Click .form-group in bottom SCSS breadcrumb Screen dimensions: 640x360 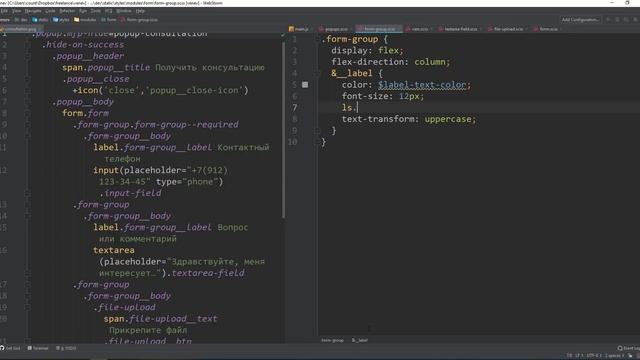pyautogui.click(x=332, y=340)
